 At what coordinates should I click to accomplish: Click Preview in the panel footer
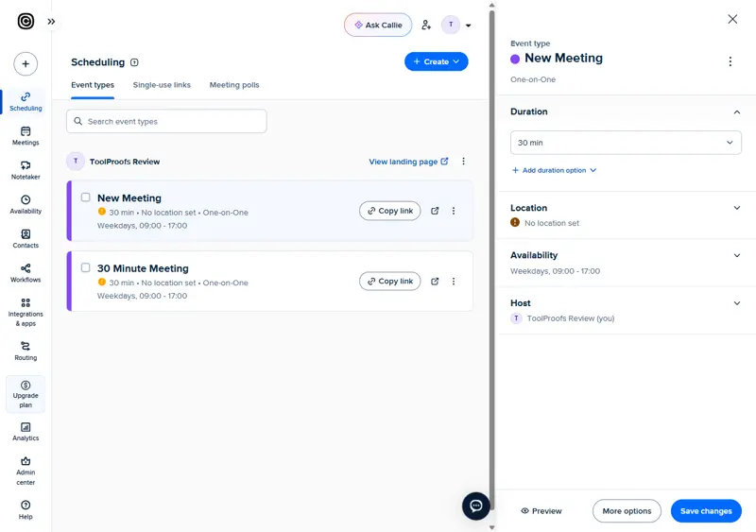point(541,511)
